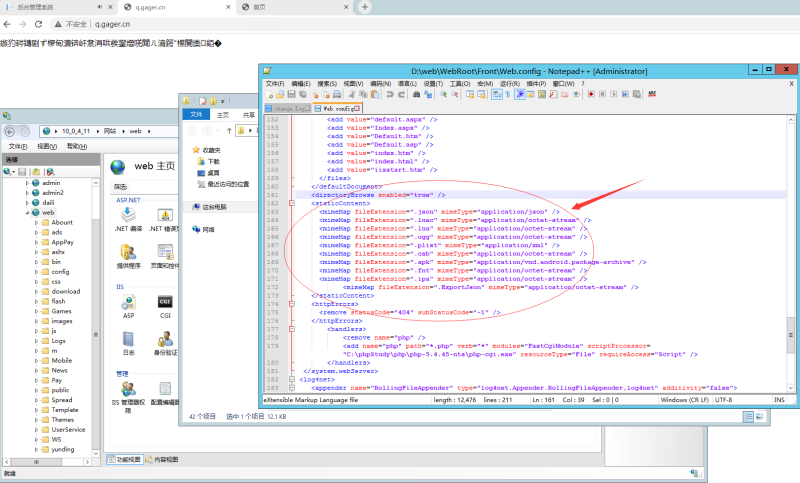Open the 身份验证 authentication icon in IIS

click(165, 343)
